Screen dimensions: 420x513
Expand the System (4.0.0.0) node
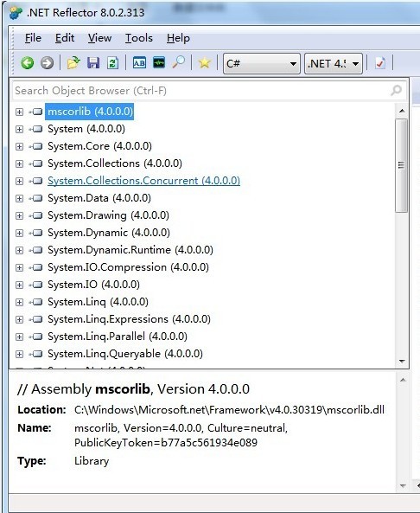(19, 129)
